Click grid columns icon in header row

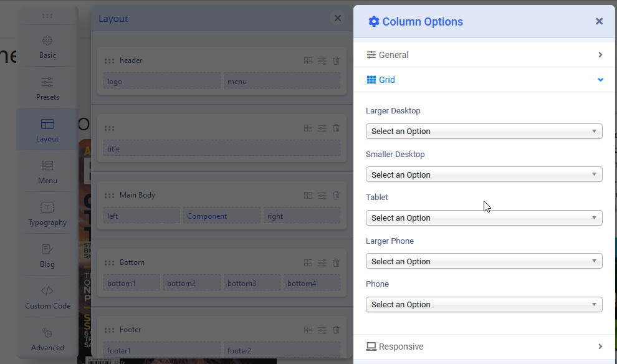pos(308,60)
